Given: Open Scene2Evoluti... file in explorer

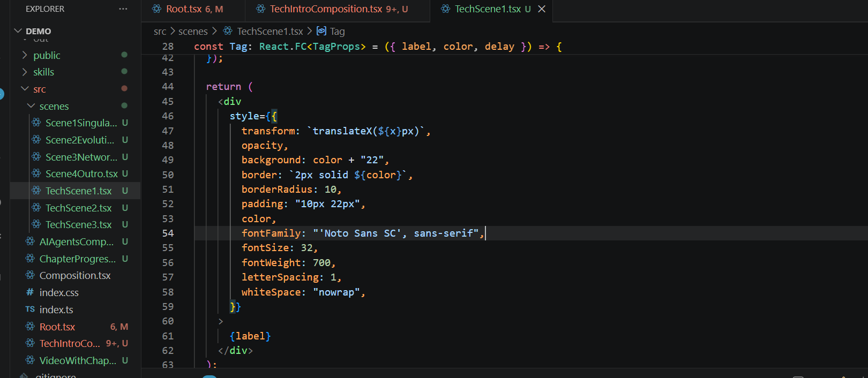Looking at the screenshot, I should [80, 140].
